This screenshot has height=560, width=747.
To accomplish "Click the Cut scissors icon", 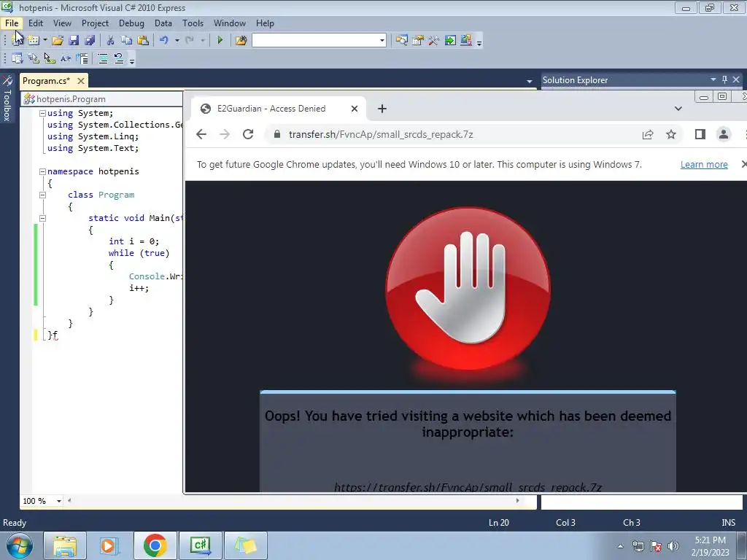I will (111, 41).
